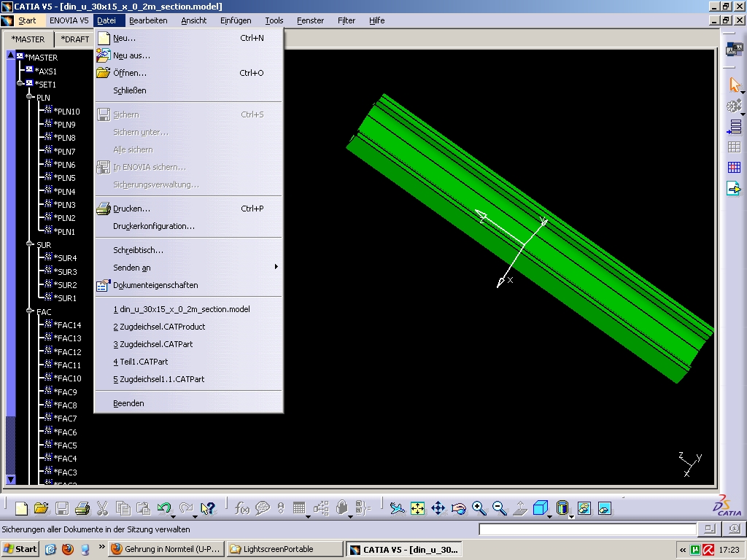The image size is (747, 560).
Task: Click the blue grid with red cell icon
Action: (x=734, y=167)
